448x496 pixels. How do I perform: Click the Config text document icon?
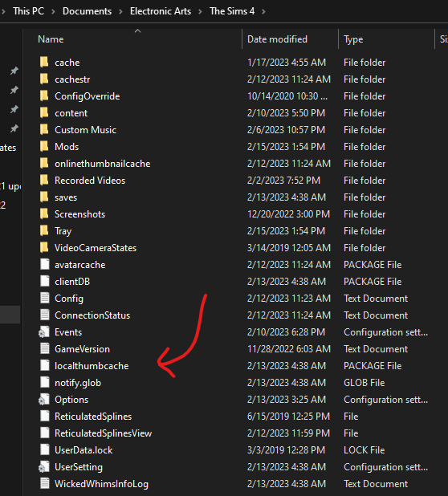click(x=45, y=298)
